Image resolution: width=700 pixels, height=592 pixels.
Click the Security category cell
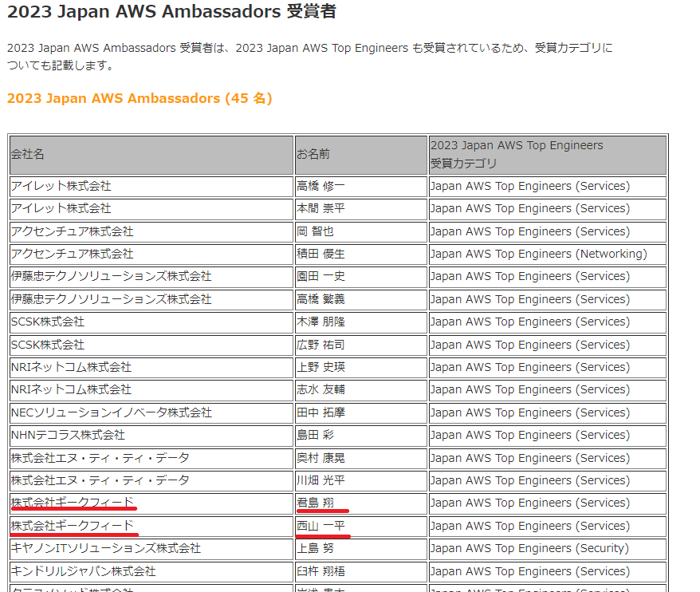coord(548,549)
